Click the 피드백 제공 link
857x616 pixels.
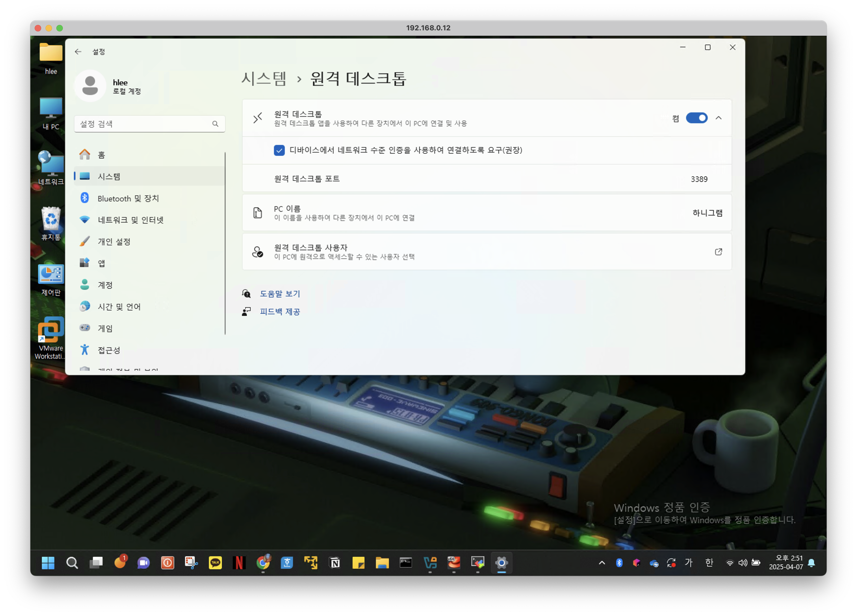[x=280, y=312]
